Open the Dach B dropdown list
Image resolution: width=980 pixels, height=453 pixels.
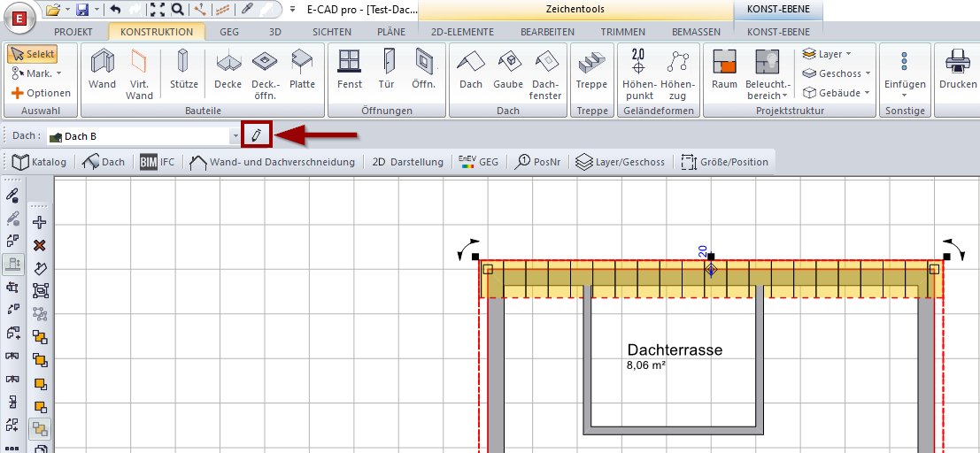click(x=235, y=136)
